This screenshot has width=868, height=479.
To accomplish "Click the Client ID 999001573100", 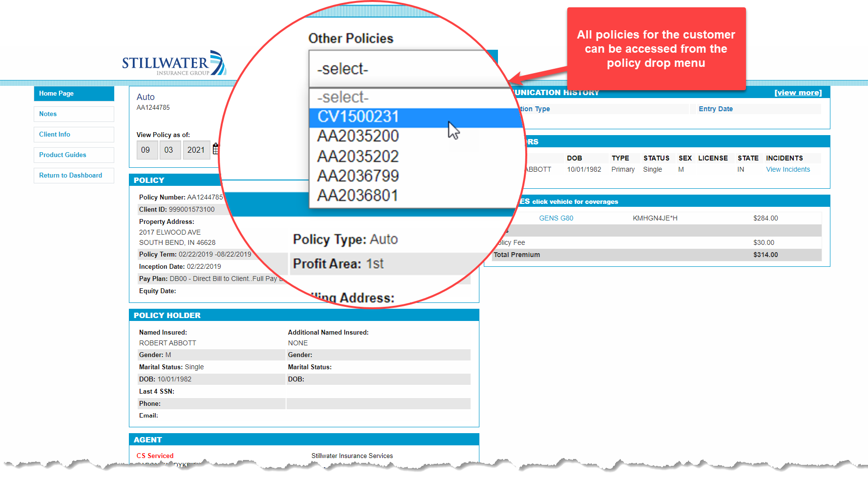I will coord(192,209).
